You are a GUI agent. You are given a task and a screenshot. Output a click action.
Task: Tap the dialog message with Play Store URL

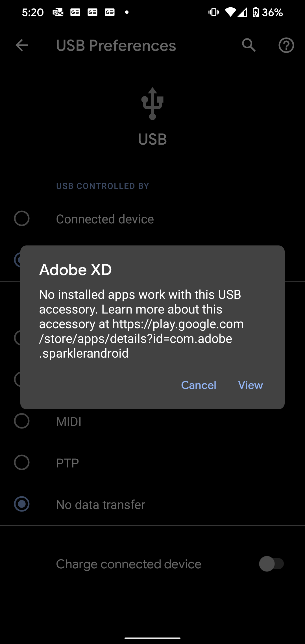[x=141, y=324]
